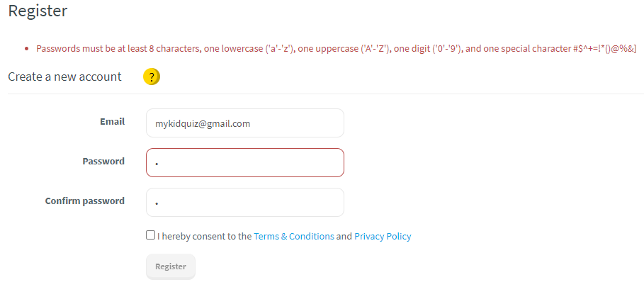Click the word 'and' between the policy links

[x=344, y=236]
